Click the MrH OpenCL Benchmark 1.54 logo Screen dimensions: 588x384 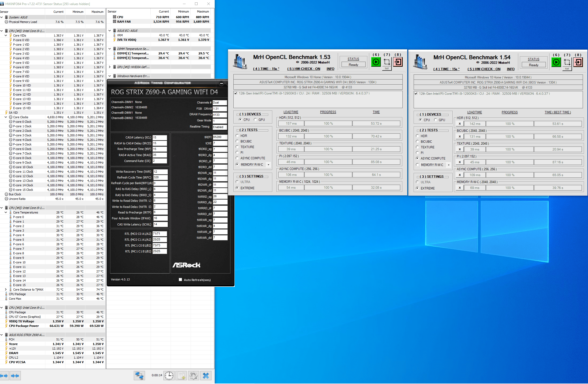pos(420,62)
